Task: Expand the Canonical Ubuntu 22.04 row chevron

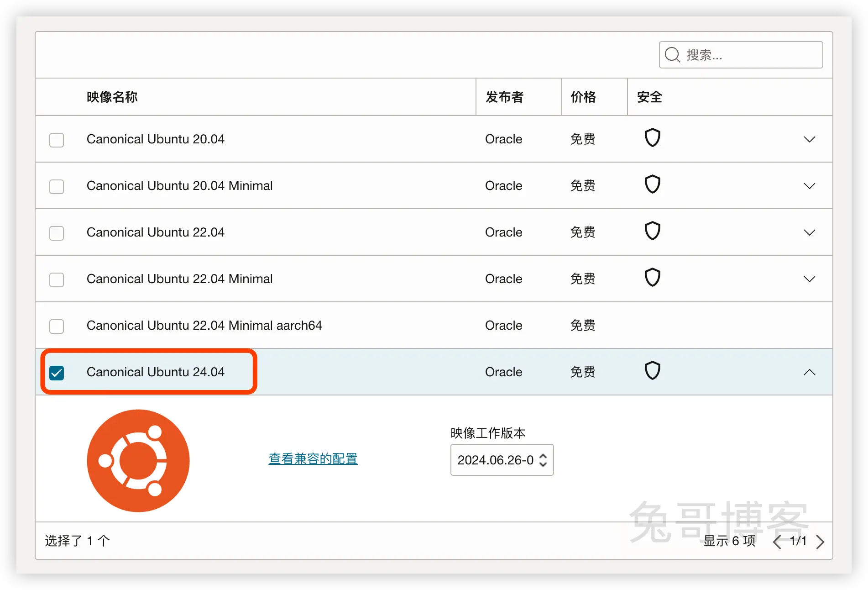Action: [x=809, y=232]
